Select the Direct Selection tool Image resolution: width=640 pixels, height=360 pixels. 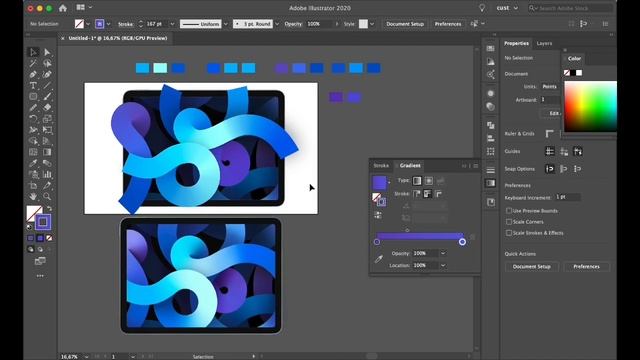[x=47, y=52]
